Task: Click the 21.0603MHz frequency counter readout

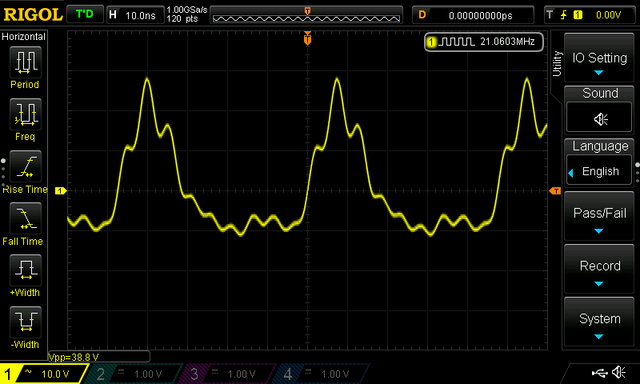Action: 507,42
